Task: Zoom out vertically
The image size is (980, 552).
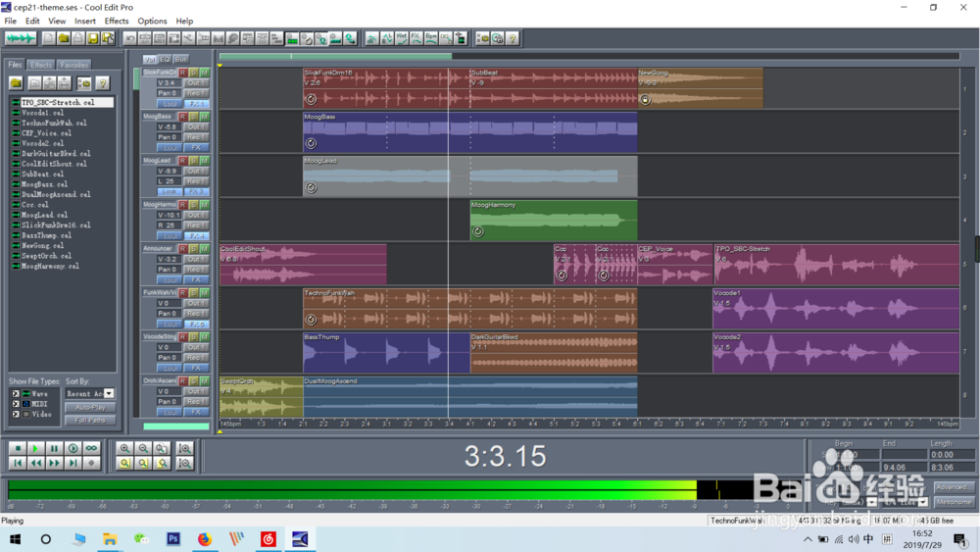Action: pos(184,463)
